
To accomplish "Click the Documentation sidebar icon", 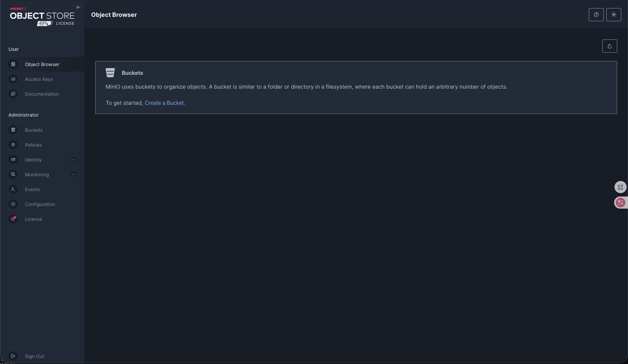I will point(13,94).
